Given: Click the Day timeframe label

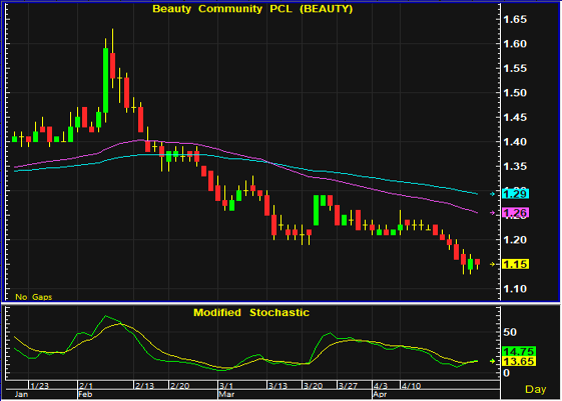Looking at the screenshot, I should pos(535,389).
